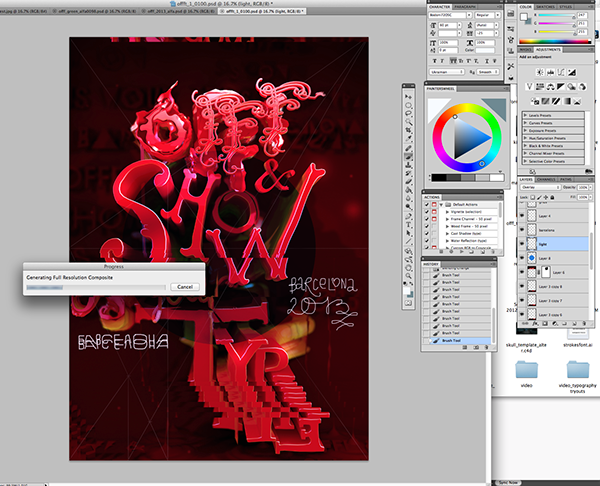Delete layer with Layers panel trash icon

(x=584, y=324)
